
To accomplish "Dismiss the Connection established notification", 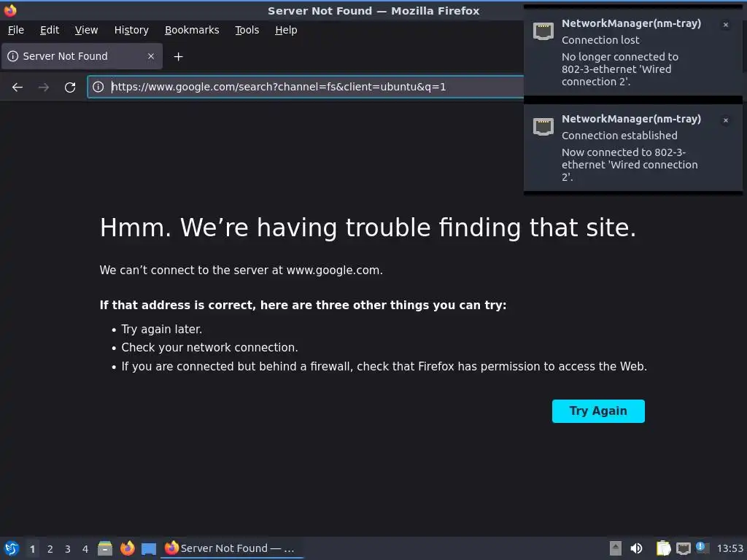I will point(726,120).
